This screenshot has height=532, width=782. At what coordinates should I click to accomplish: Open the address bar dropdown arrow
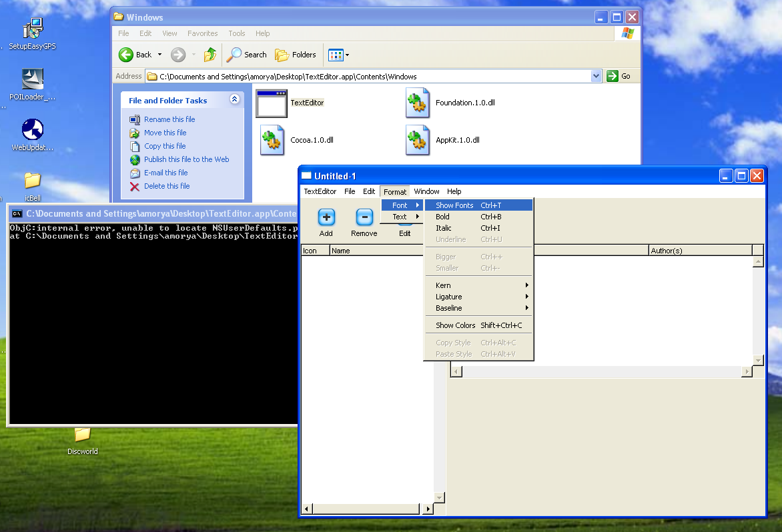596,76
